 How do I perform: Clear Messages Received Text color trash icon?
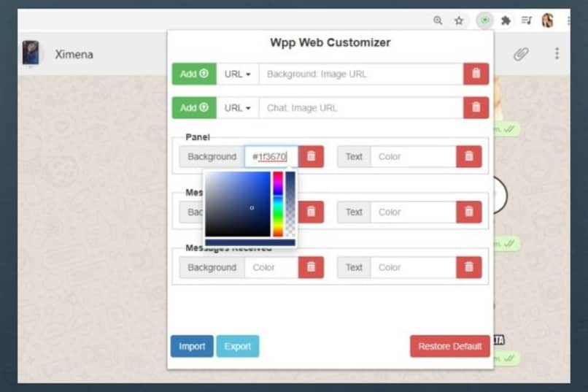pos(469,267)
